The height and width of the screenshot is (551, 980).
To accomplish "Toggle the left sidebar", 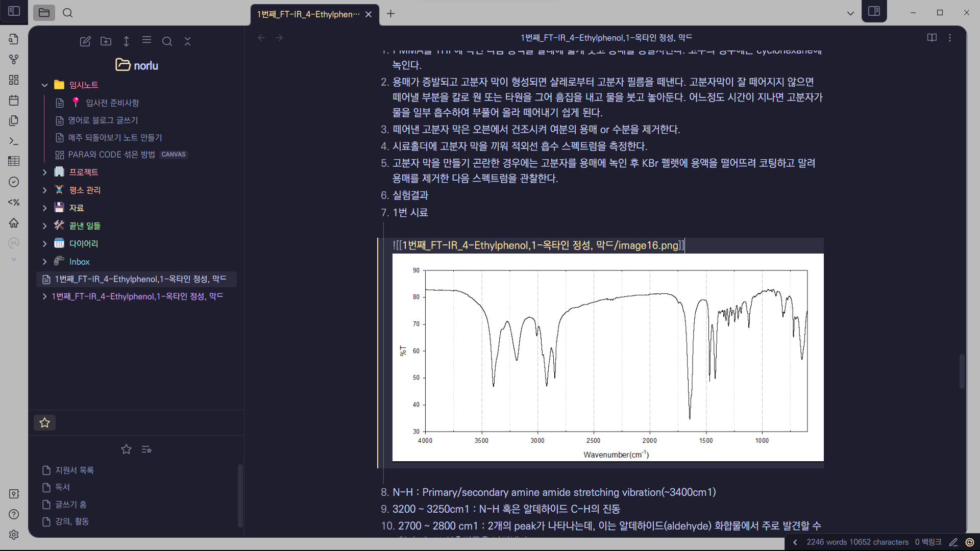I will (x=14, y=11).
